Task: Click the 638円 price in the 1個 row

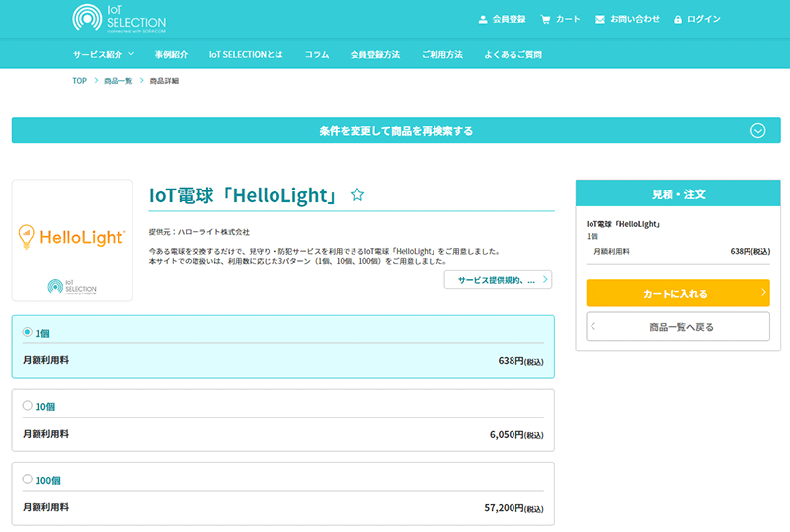Action: coord(520,361)
